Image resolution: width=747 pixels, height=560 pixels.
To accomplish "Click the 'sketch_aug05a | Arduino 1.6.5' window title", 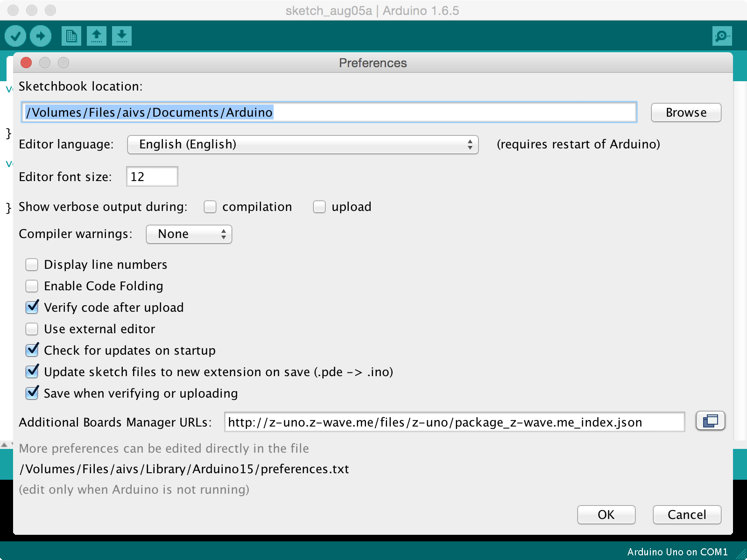I will [373, 11].
